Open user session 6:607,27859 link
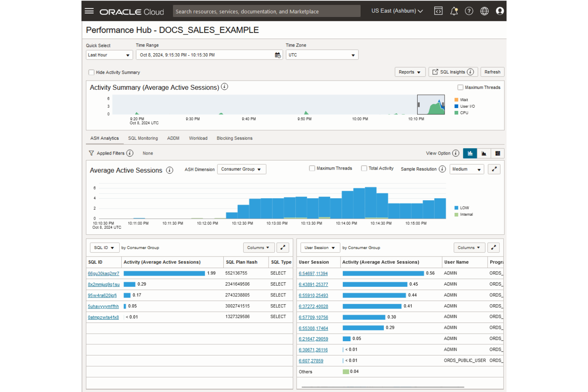 tap(311, 361)
